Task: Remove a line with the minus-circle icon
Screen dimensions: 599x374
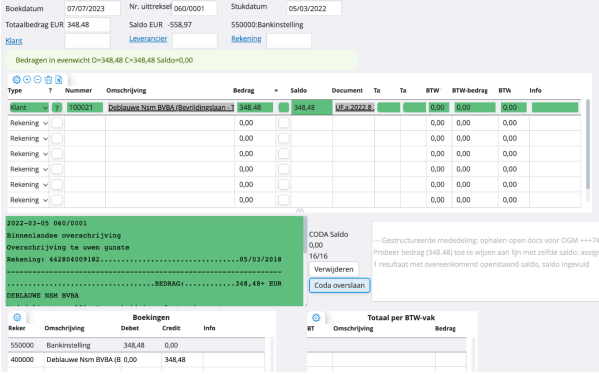Action: [x=37, y=79]
